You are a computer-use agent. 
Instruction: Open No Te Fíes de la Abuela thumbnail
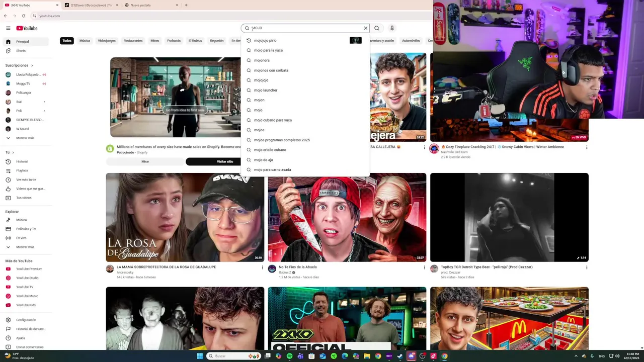point(347,217)
